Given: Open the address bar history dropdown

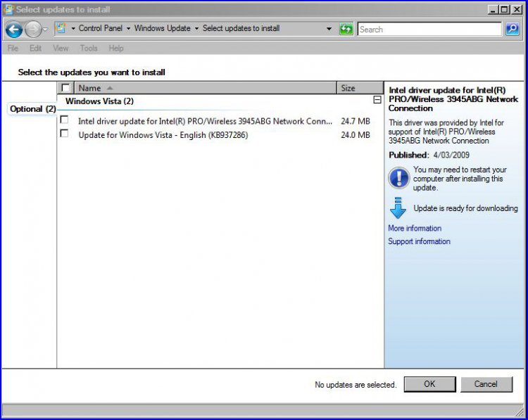Looking at the screenshot, I should click(329, 29).
